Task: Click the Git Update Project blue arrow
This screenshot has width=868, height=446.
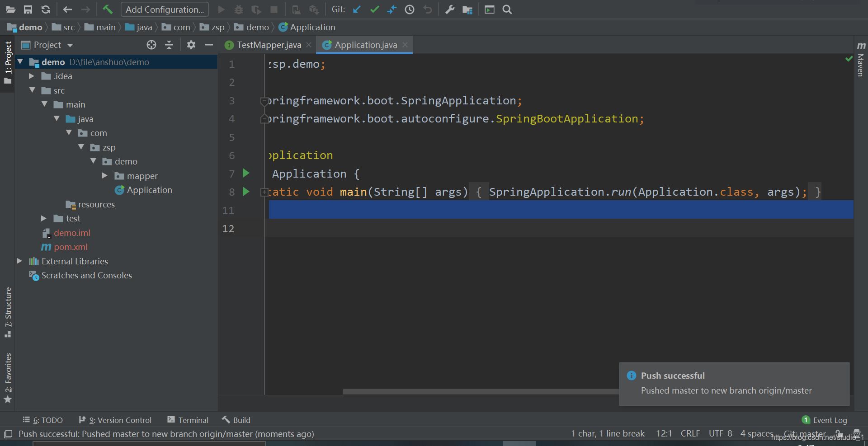Action: coord(357,9)
